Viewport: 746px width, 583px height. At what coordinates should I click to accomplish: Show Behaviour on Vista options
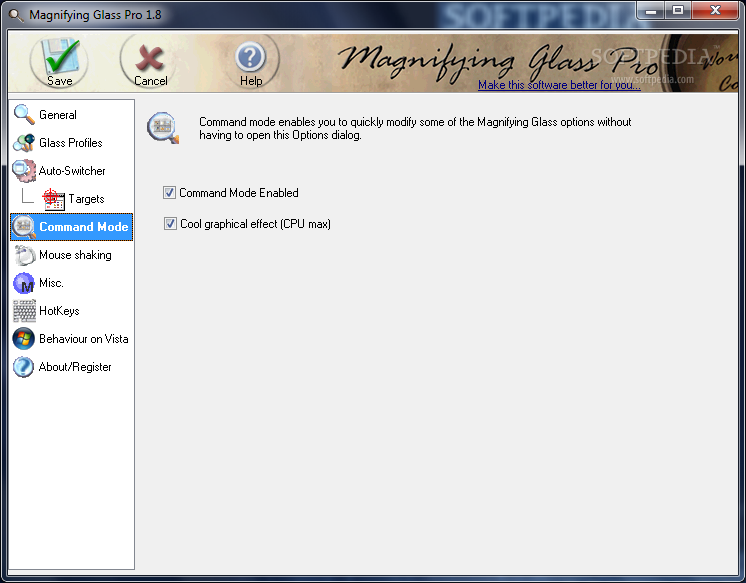(71, 339)
